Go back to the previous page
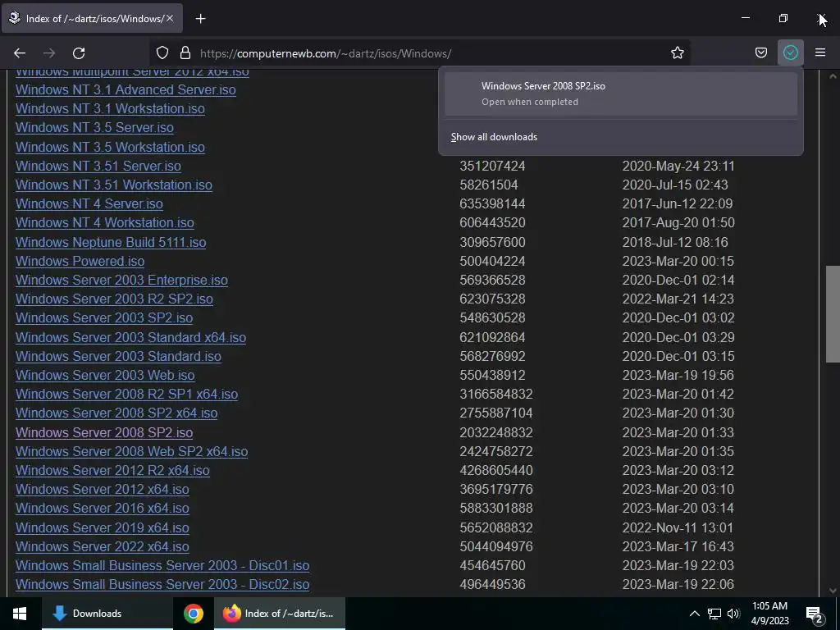The image size is (840, 630). (x=20, y=53)
